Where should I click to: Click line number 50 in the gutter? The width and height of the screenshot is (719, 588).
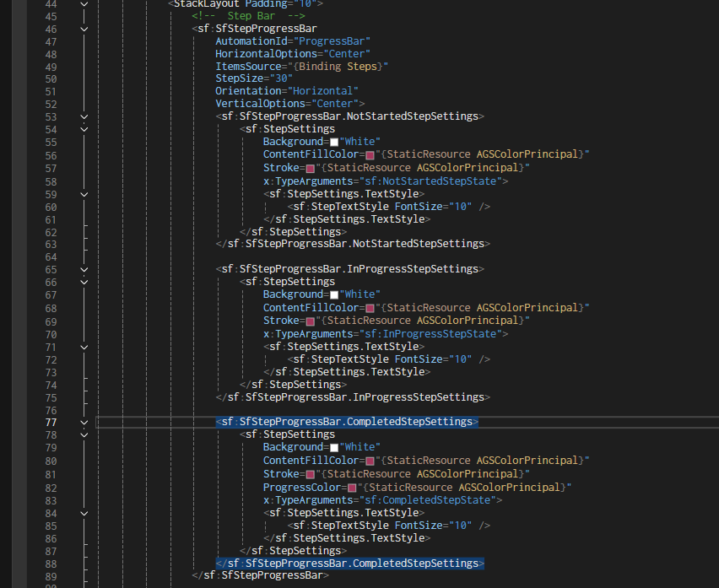tap(50, 78)
